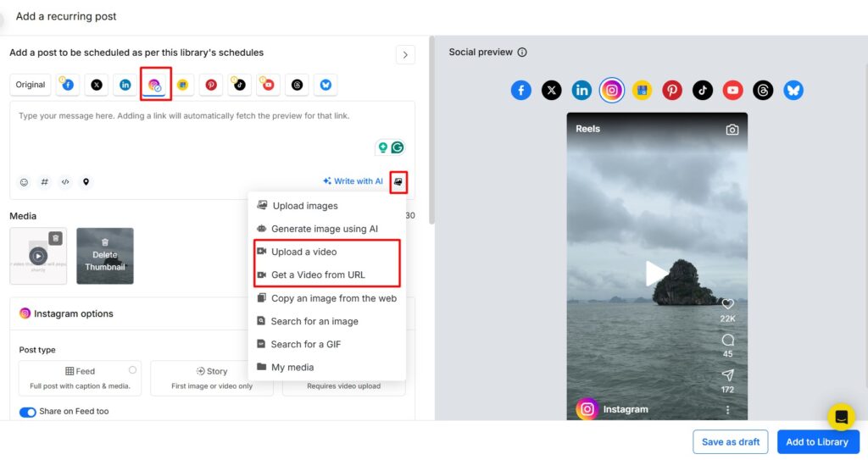The width and height of the screenshot is (868, 460).
Task: Click the camera icon in Reels preview
Action: [732, 130]
